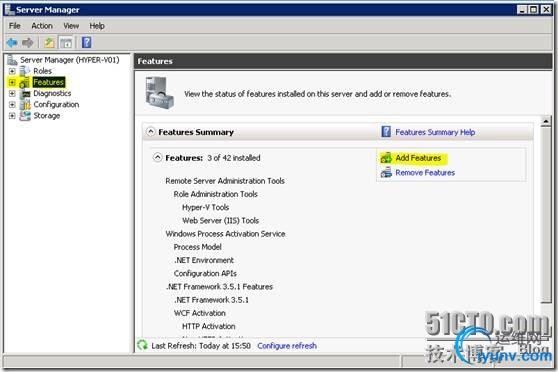The image size is (558, 372).
Task: Expand the Features tree node
Action: click(x=12, y=82)
